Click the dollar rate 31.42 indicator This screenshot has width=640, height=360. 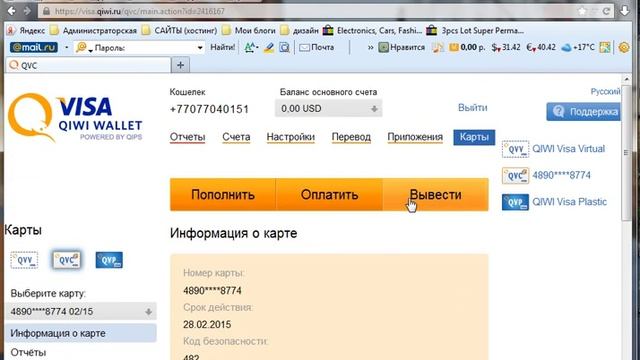(x=506, y=47)
